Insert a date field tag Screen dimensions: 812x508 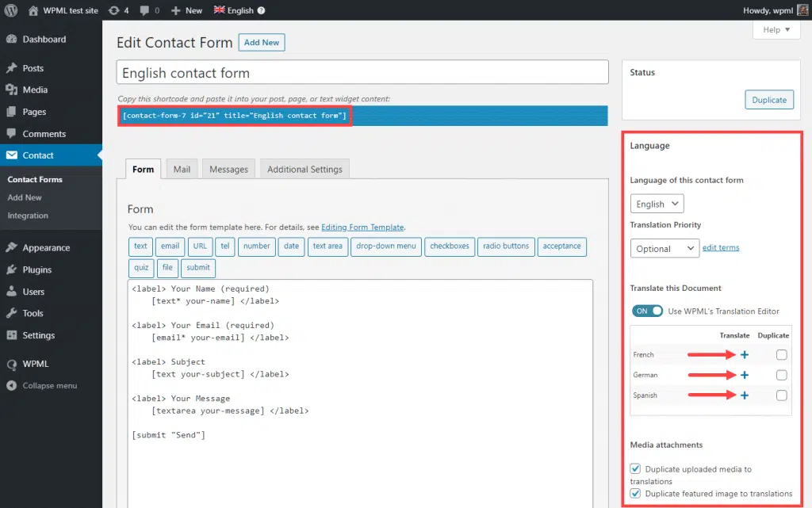pyautogui.click(x=291, y=246)
